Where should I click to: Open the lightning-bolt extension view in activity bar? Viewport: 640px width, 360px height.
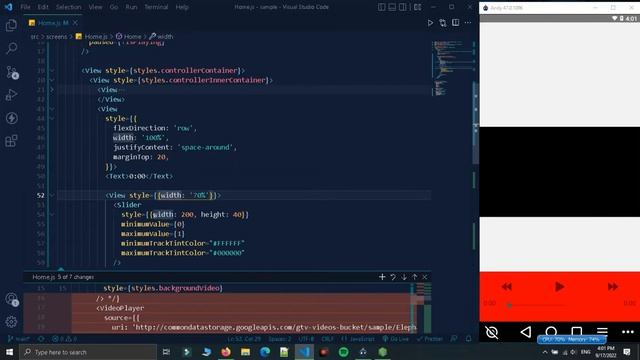tap(11, 118)
